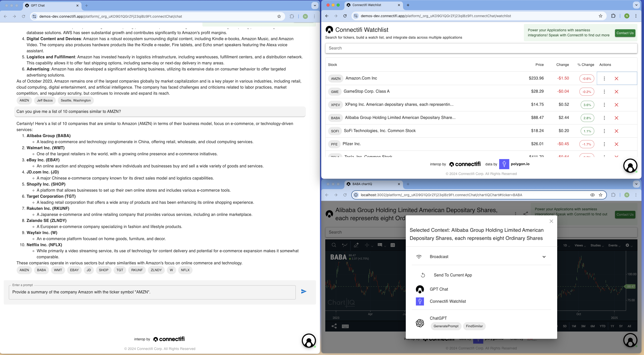The image size is (644, 355).
Task: Select the YTD range in chart footer
Action: click(x=602, y=326)
